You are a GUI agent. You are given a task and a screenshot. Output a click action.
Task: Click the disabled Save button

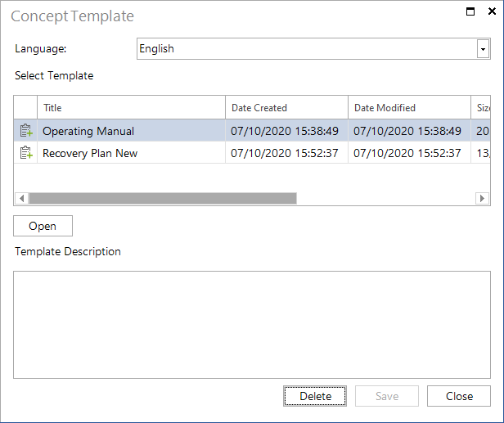[x=387, y=396]
